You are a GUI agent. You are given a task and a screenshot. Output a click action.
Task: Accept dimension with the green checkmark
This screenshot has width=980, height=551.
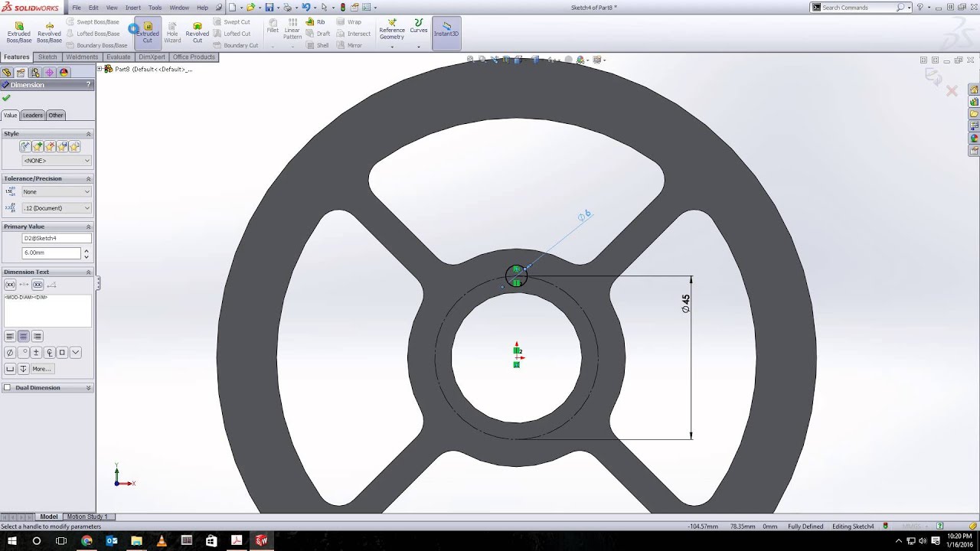pyautogui.click(x=7, y=98)
